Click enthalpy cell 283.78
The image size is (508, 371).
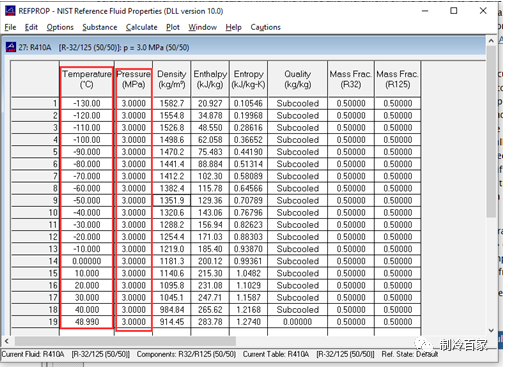[210, 322]
